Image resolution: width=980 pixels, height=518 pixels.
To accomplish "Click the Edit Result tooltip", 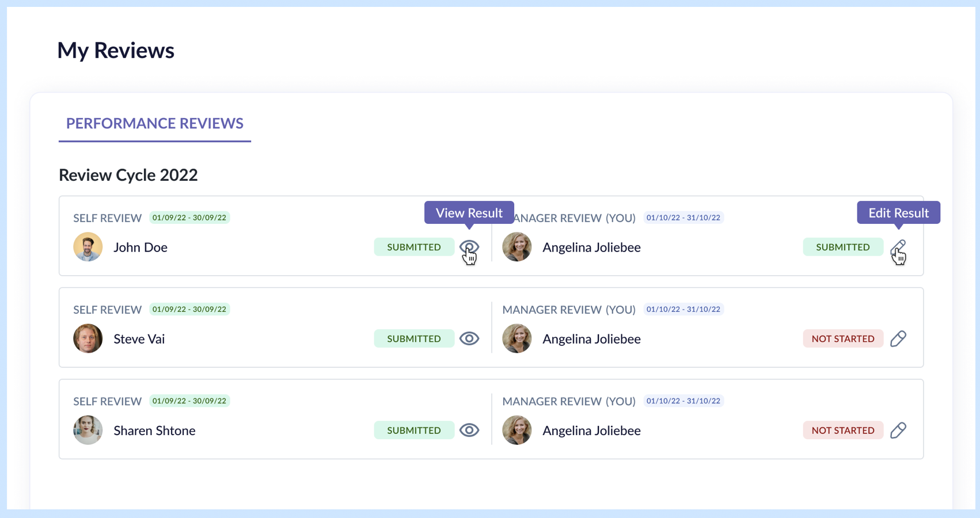I will pos(898,213).
